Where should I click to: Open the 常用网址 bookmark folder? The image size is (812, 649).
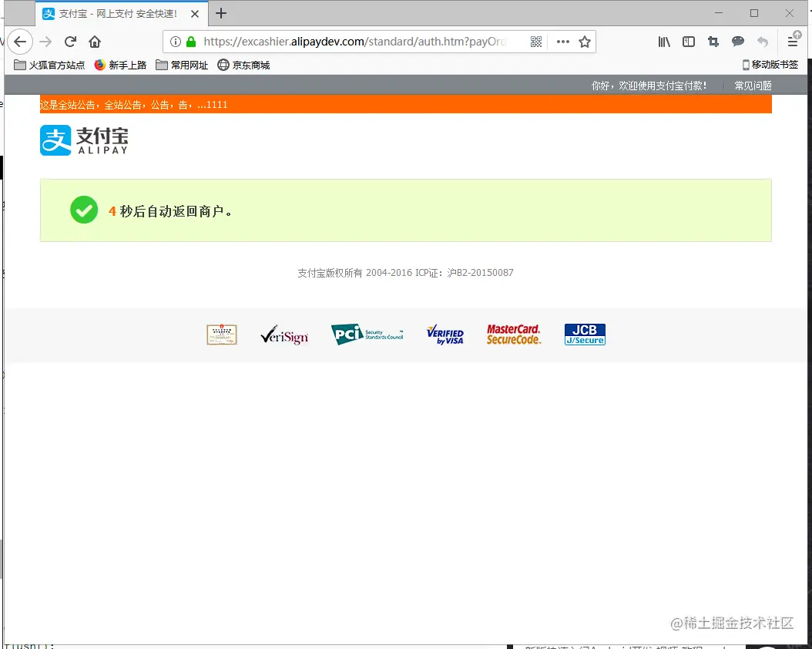click(x=182, y=65)
